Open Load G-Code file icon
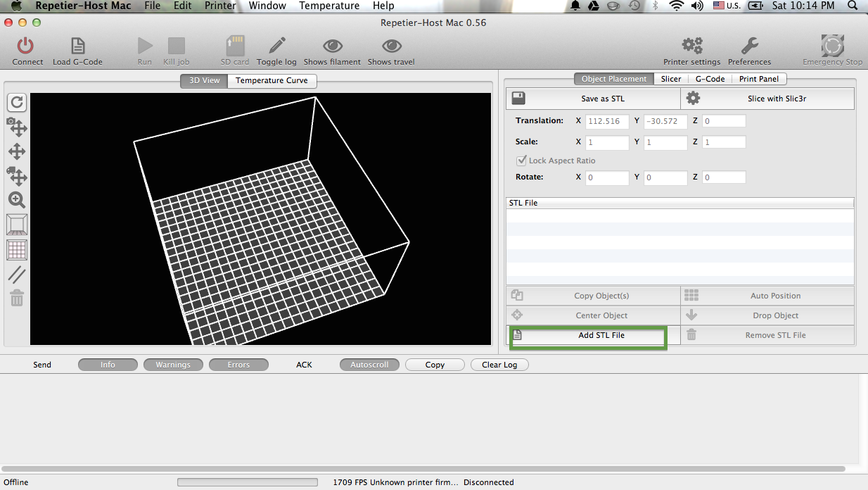 [x=77, y=46]
